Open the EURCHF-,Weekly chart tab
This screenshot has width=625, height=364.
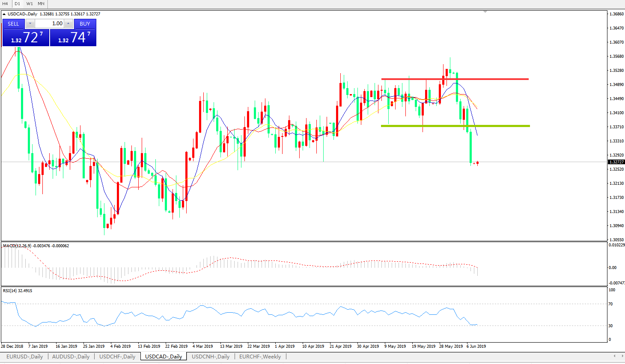click(260, 357)
